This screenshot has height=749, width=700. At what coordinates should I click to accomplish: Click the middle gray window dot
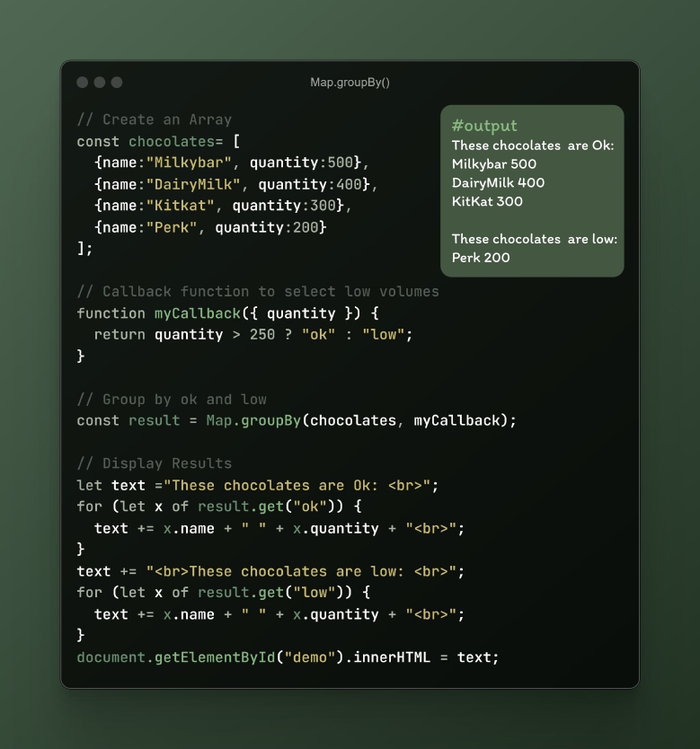pos(100,82)
